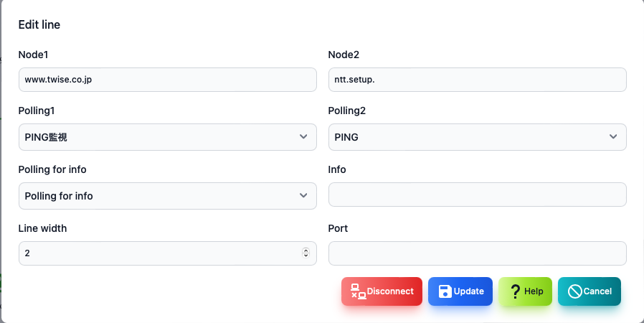Click the Polling1 label text

(x=37, y=111)
